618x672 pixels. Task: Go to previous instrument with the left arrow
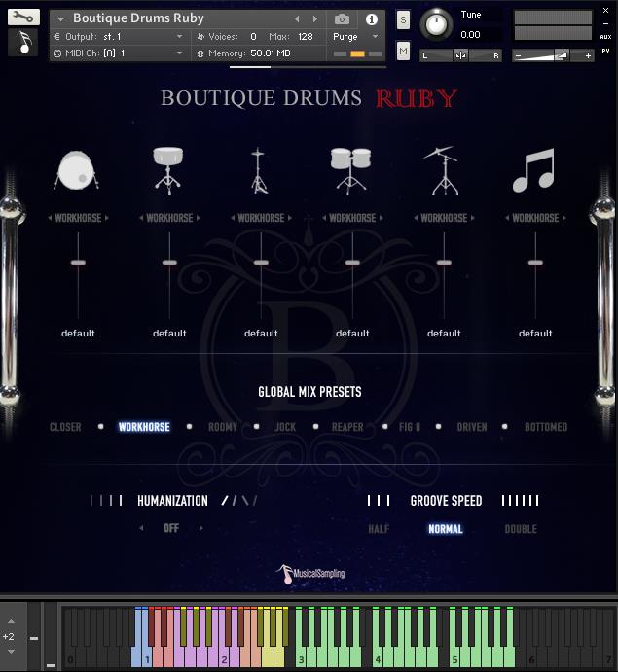point(297,19)
